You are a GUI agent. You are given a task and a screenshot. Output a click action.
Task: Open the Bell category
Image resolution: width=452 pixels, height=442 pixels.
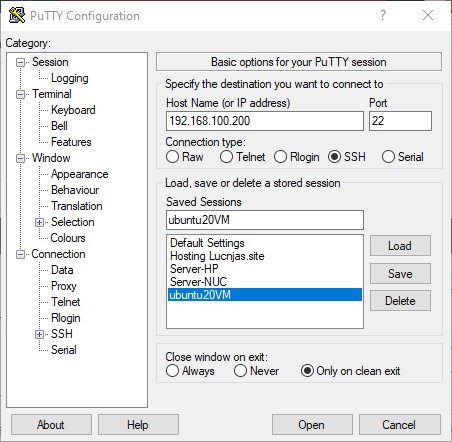pyautogui.click(x=59, y=126)
